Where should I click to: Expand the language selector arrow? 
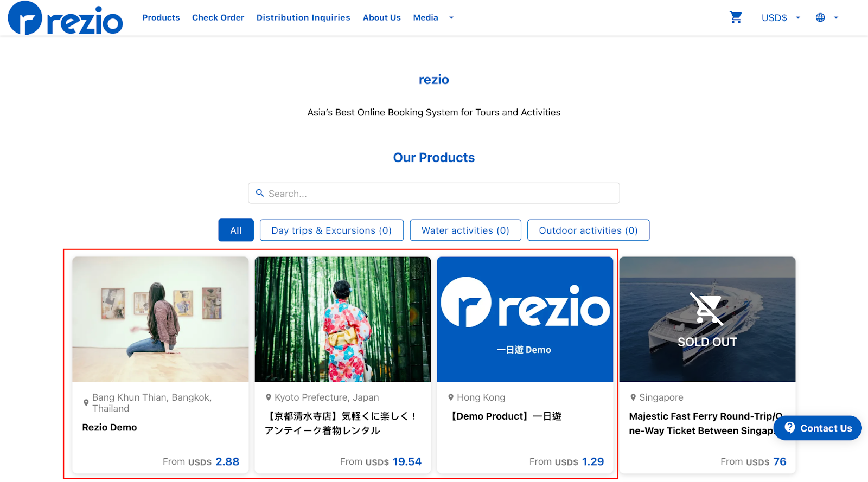tap(836, 18)
